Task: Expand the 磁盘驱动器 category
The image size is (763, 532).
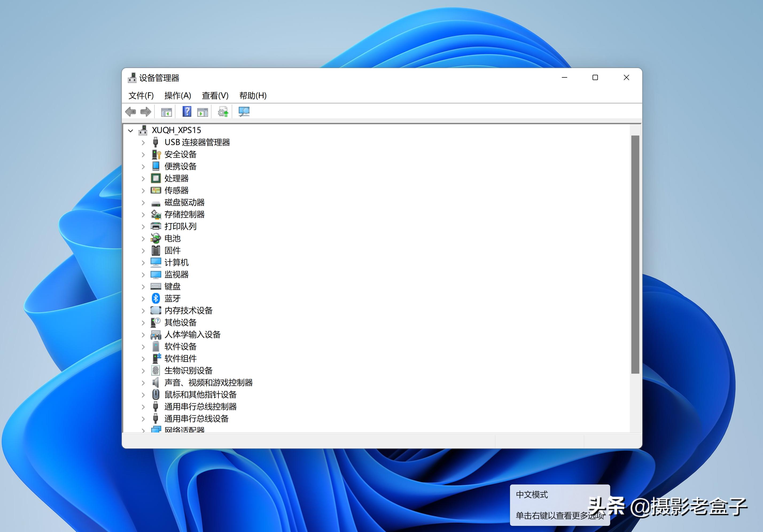Action: pos(143,203)
